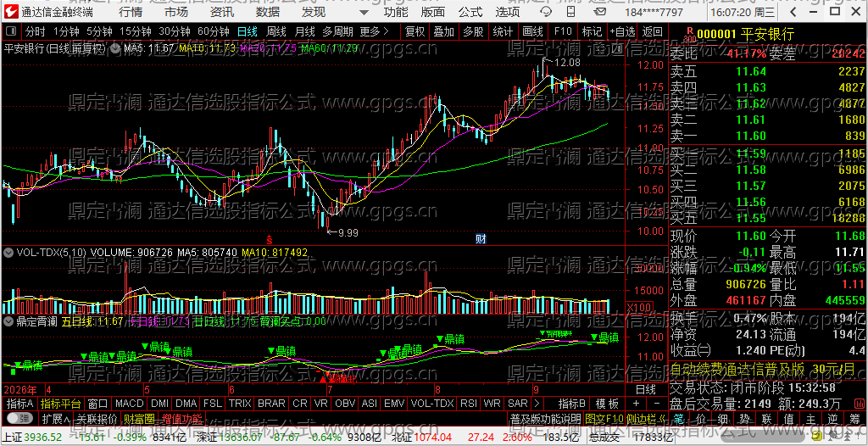The image size is (868, 446).
Task: Click the +自选 button
Action: [x=623, y=31]
